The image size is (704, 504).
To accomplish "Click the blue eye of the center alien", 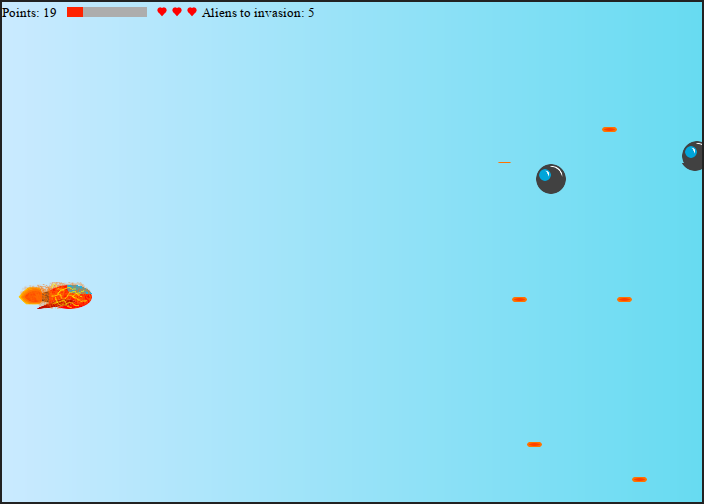I will (x=545, y=175).
